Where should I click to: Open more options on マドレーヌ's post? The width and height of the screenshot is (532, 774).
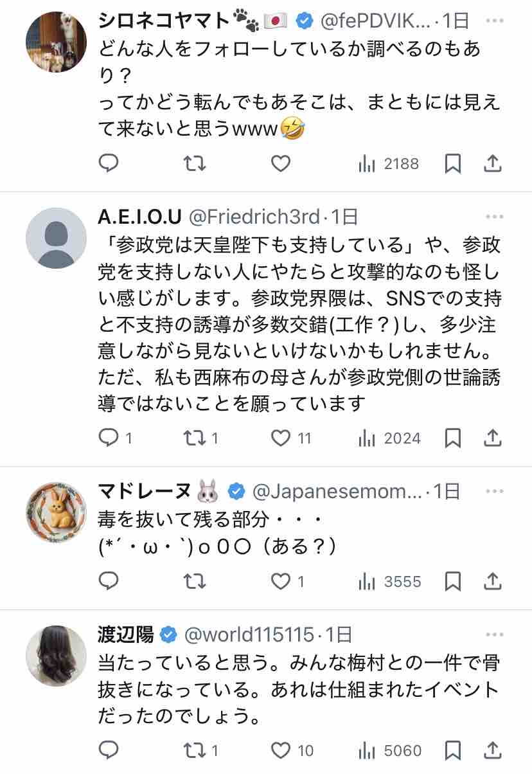[x=494, y=492]
